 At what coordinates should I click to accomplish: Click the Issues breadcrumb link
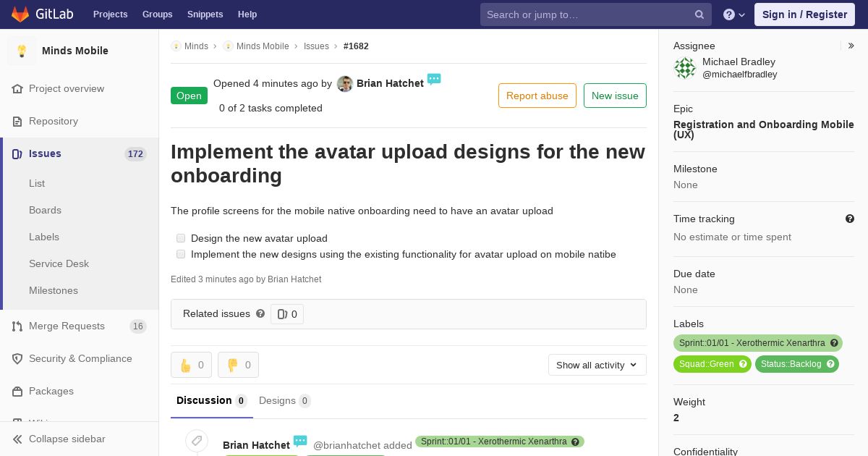coord(316,46)
